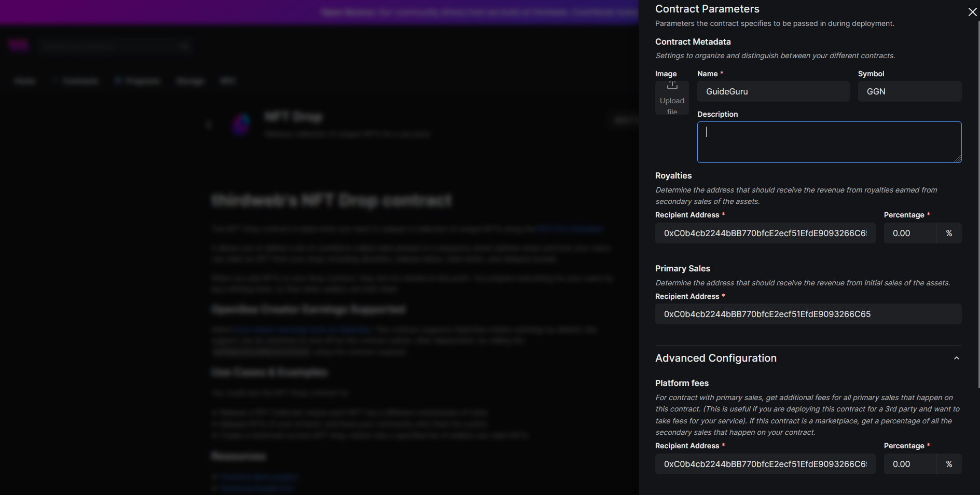Select the Royalties Recipient Address field
Screen dimensions: 980x495
click(x=765, y=233)
